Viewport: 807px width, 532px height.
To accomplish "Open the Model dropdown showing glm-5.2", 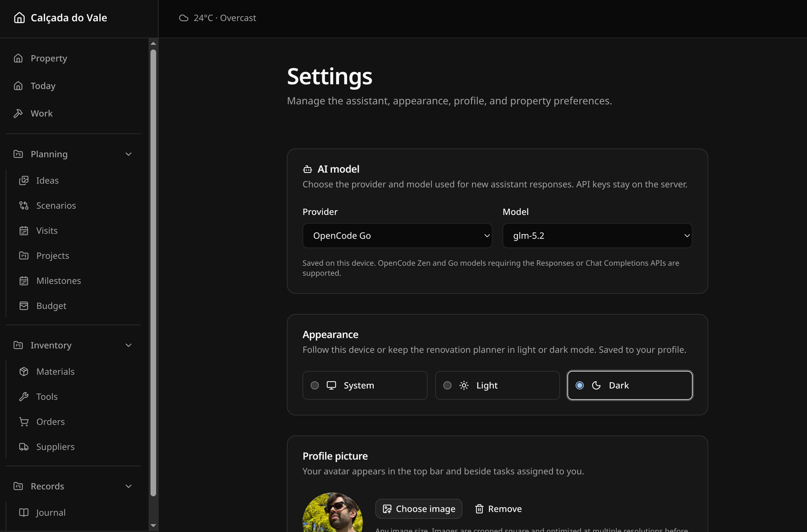I will [597, 235].
